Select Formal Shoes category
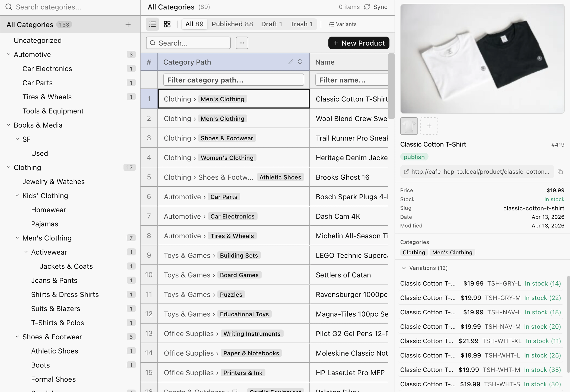Screen dimensions: 570x392 [53, 379]
